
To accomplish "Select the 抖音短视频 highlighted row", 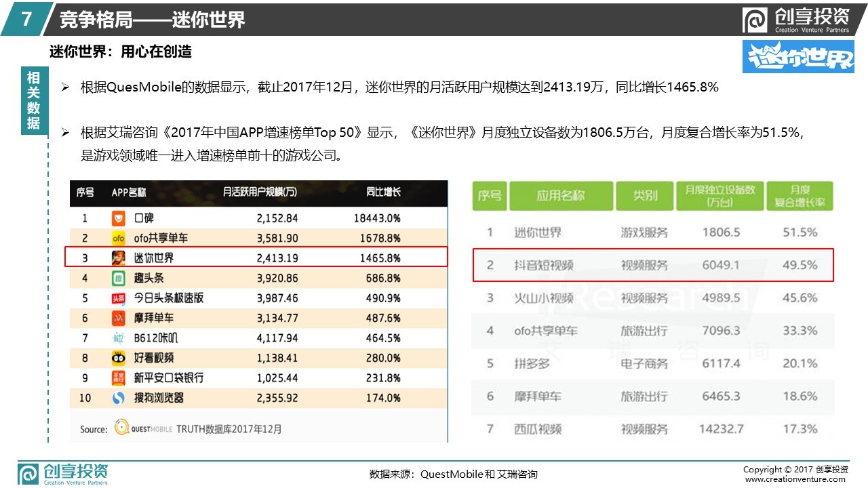I will (652, 265).
